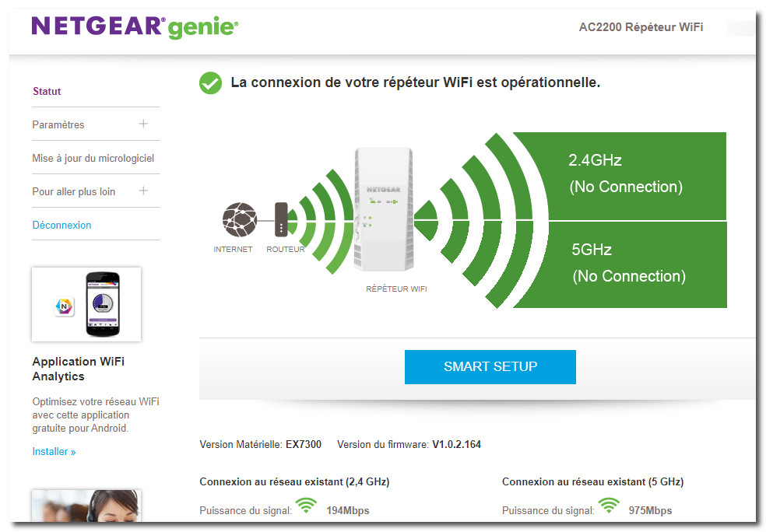Click the 5 GHz signal strength WiFi icon
The width and height of the screenshot is (766, 532).
[609, 506]
